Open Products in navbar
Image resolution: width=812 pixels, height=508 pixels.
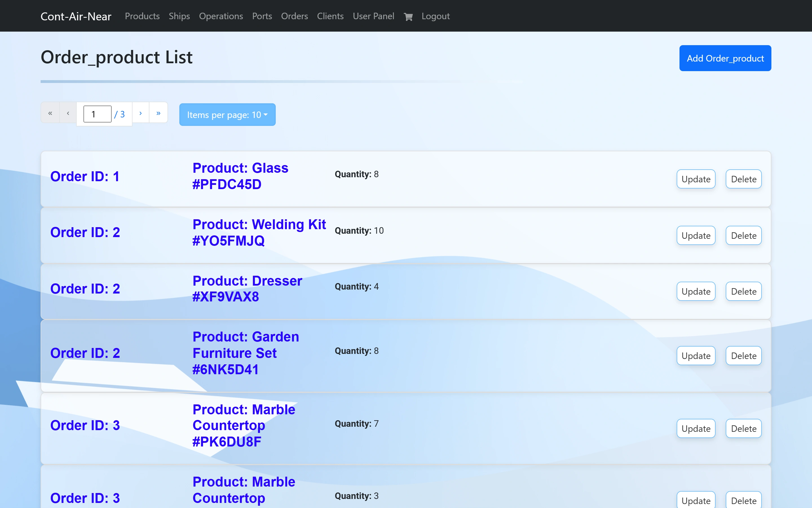click(142, 16)
